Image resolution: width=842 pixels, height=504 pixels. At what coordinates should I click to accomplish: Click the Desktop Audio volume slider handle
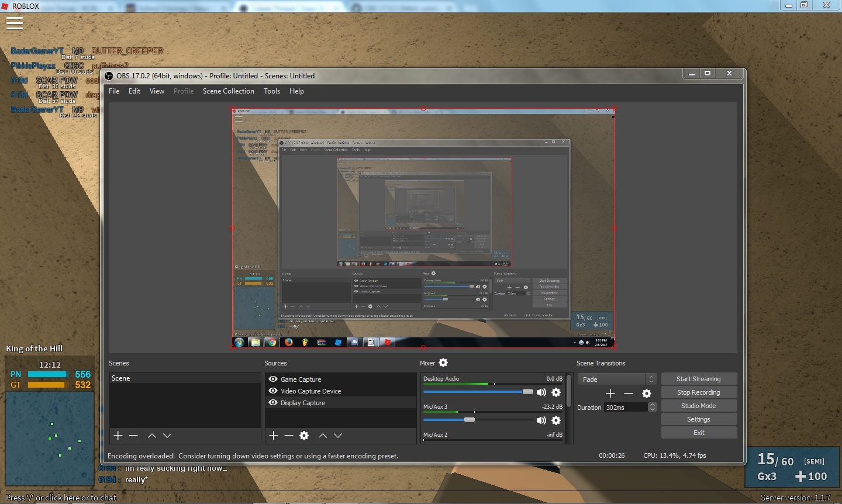pos(528,392)
